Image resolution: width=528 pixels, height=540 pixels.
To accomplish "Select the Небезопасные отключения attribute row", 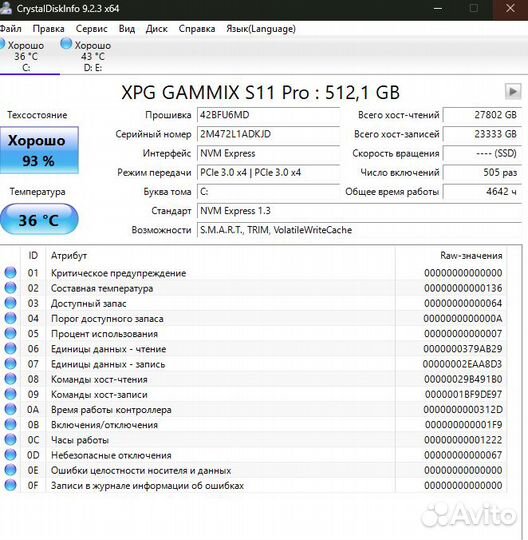I will 253,455.
